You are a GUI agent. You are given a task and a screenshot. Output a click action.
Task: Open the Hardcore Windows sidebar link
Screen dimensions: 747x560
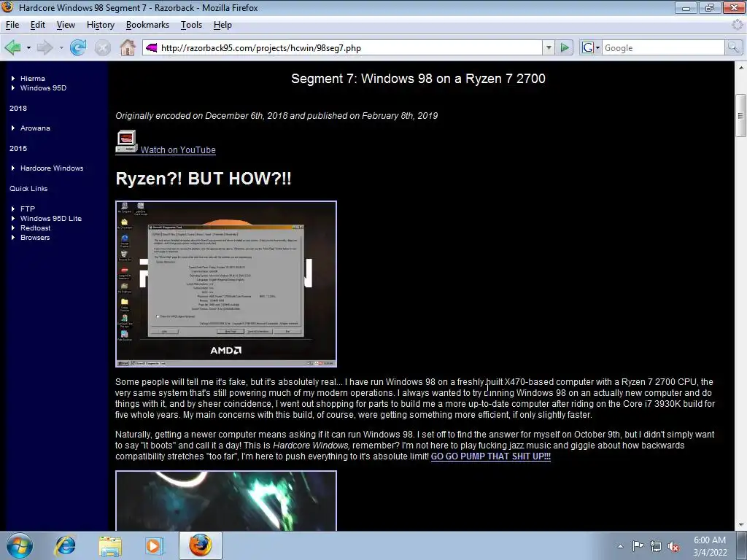(x=52, y=168)
